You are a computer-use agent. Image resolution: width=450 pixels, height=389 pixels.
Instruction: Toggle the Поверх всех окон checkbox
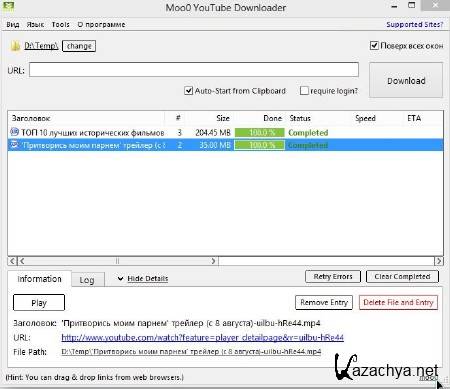click(x=374, y=45)
